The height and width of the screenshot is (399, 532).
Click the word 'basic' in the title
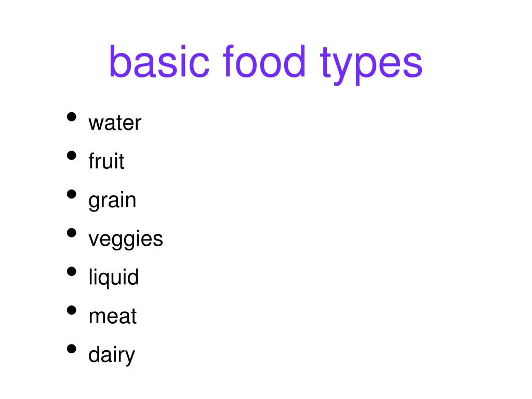click(159, 61)
